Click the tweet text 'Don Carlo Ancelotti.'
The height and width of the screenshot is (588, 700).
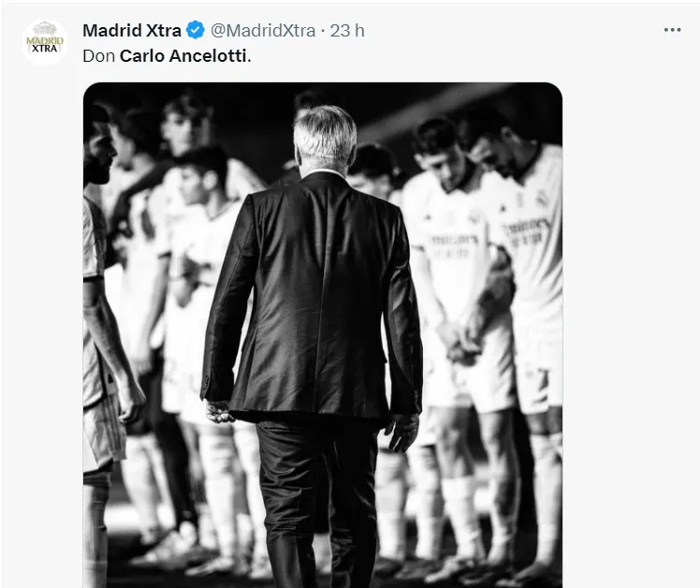tap(167, 55)
